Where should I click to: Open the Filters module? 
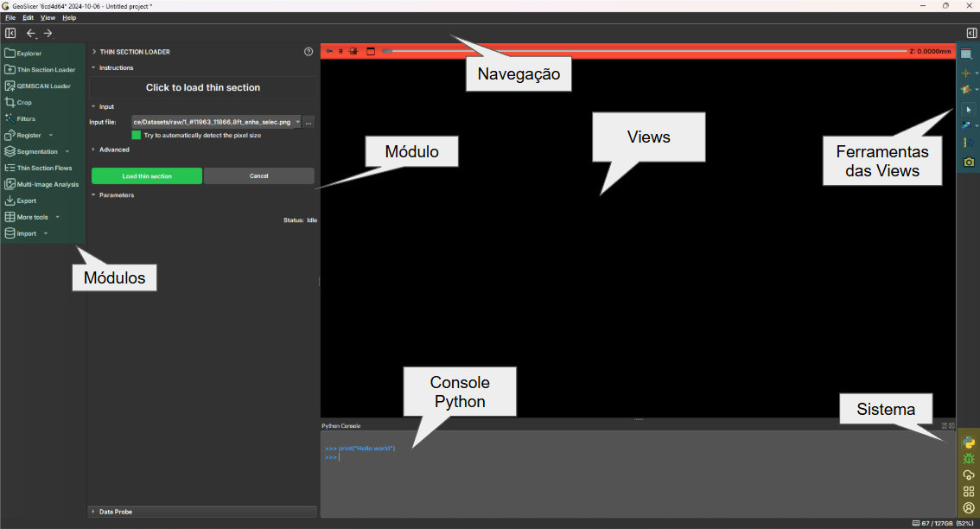point(26,119)
